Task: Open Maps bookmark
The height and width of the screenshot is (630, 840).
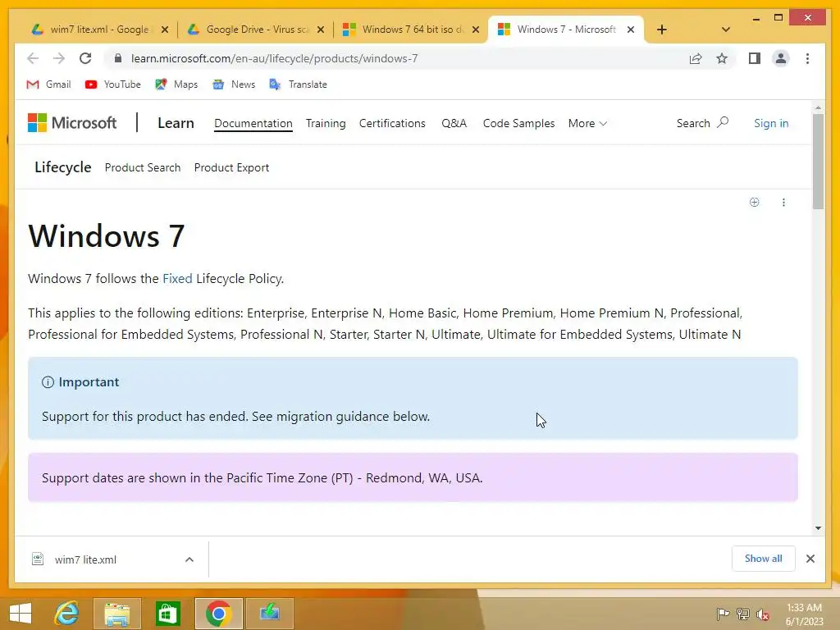Action: point(177,84)
